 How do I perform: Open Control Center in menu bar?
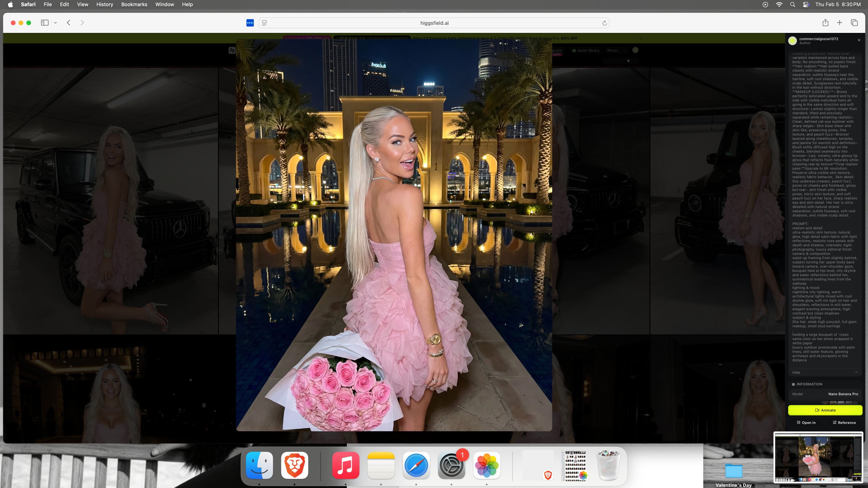coord(806,4)
